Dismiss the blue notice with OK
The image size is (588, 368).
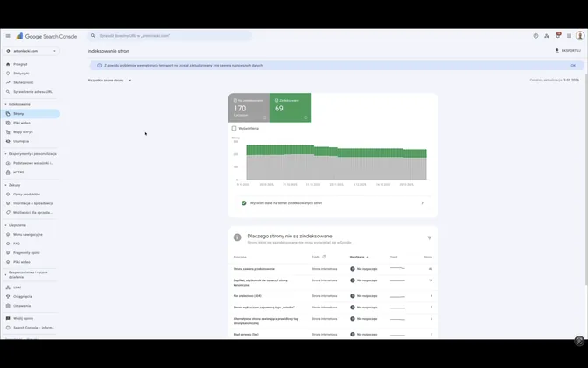coord(573,66)
